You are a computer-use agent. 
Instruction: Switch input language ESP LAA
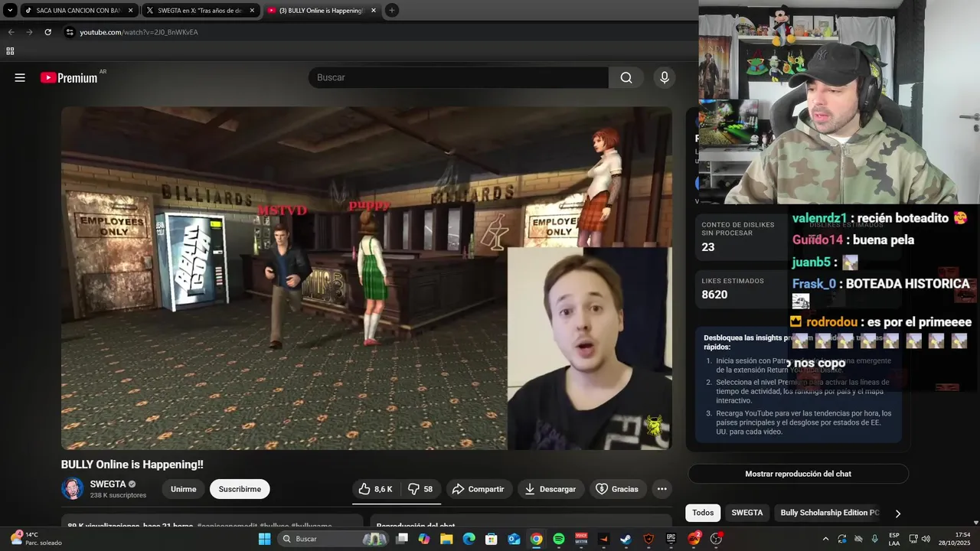click(894, 539)
